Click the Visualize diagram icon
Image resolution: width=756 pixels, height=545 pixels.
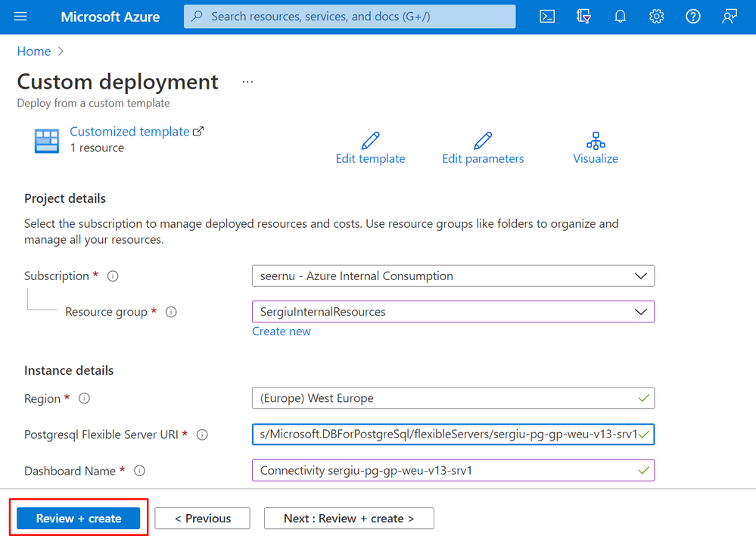(596, 141)
